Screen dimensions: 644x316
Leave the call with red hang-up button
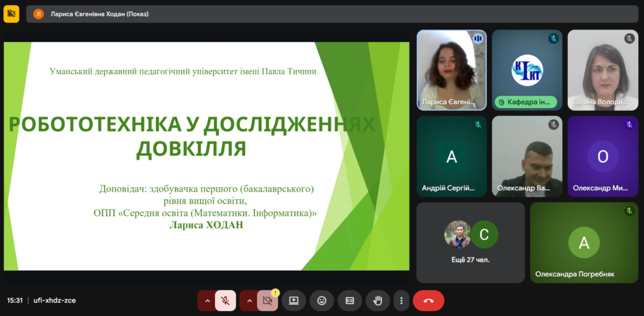pos(428,301)
